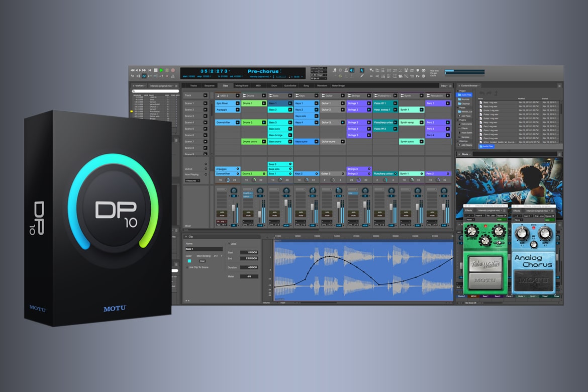The width and height of the screenshot is (588, 392).
Task: Launch Scene 1 with its play icon
Action: click(205, 103)
